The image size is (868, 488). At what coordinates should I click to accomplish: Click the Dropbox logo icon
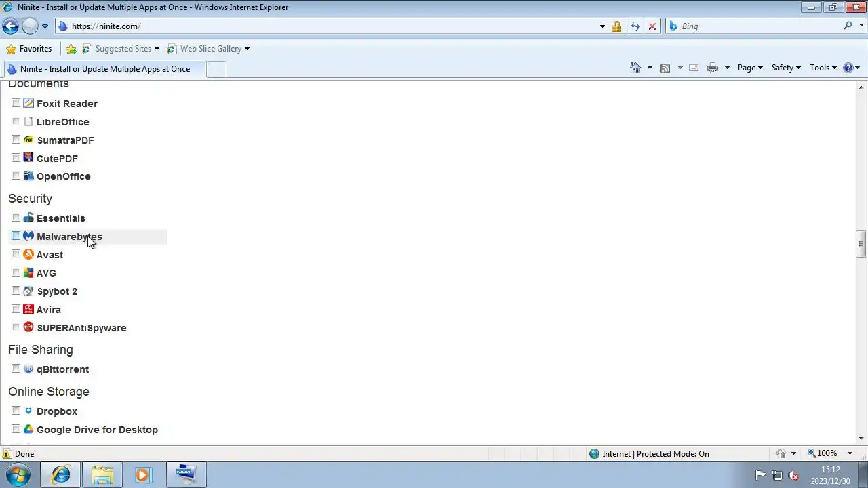click(28, 411)
